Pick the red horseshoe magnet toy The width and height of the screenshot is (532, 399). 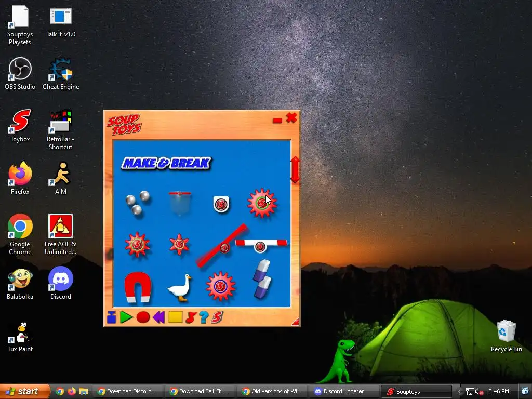pyautogui.click(x=137, y=287)
